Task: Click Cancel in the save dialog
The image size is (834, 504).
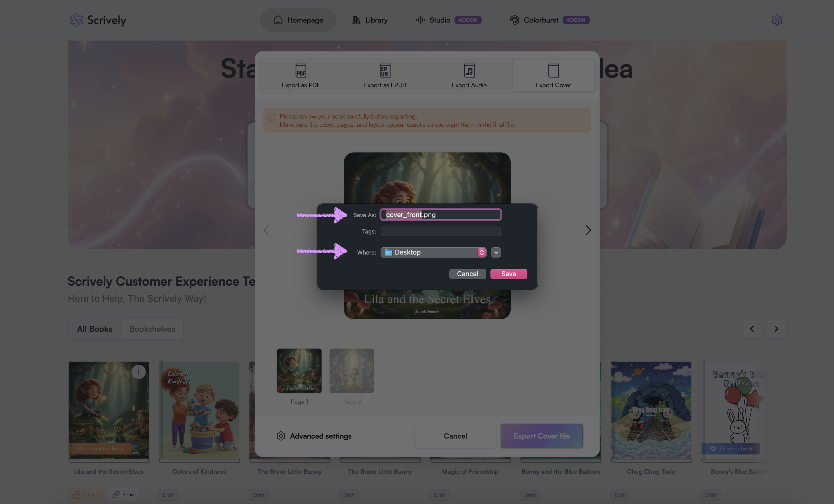Action: 467,274
